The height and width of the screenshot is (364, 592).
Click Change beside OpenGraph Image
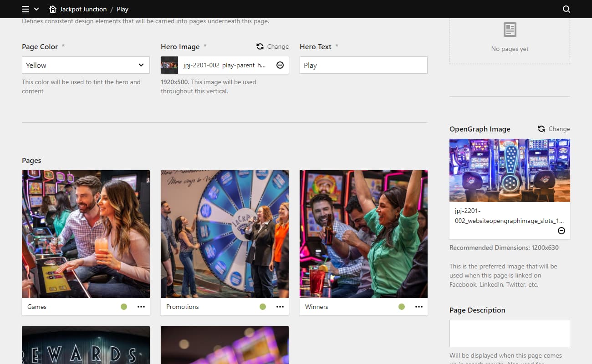[x=559, y=129]
